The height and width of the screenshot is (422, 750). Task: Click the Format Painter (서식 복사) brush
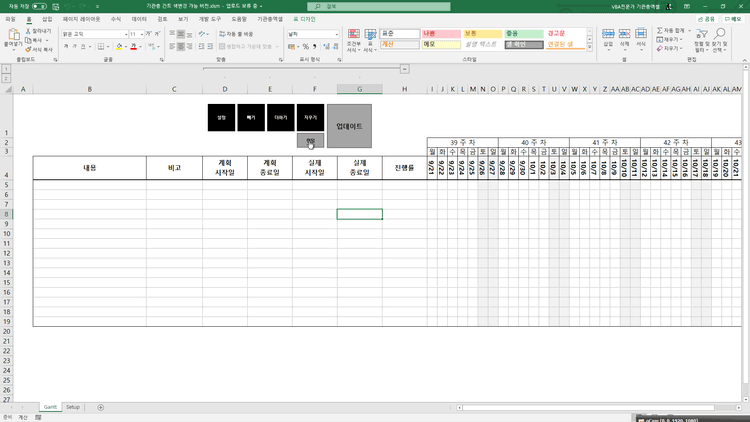pyautogui.click(x=28, y=49)
